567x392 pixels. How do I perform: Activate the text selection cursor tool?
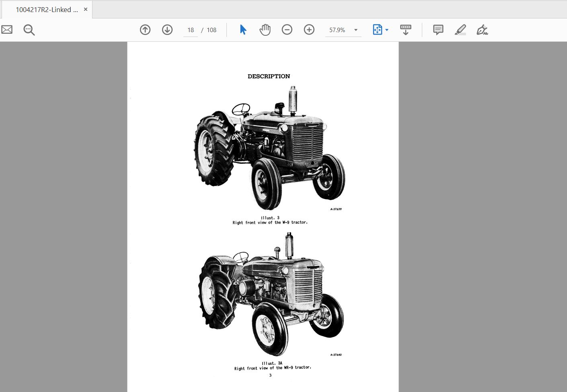pyautogui.click(x=242, y=29)
